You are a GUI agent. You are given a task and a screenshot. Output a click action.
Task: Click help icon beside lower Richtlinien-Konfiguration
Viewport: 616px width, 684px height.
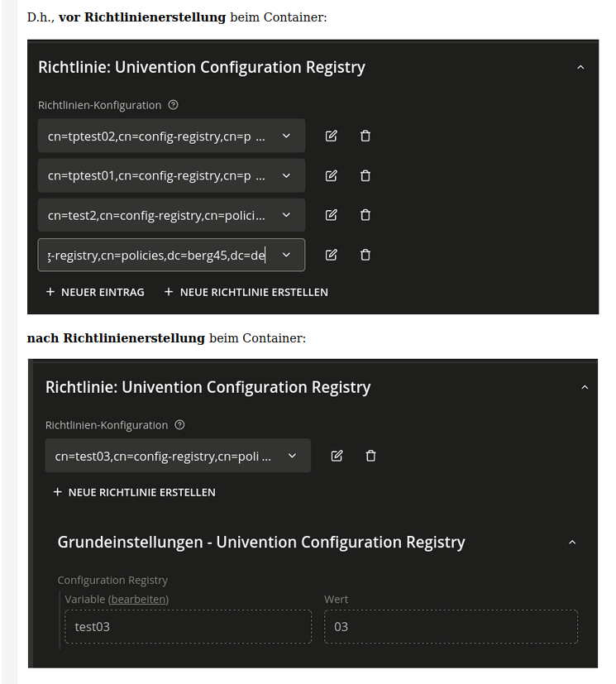pyautogui.click(x=179, y=425)
